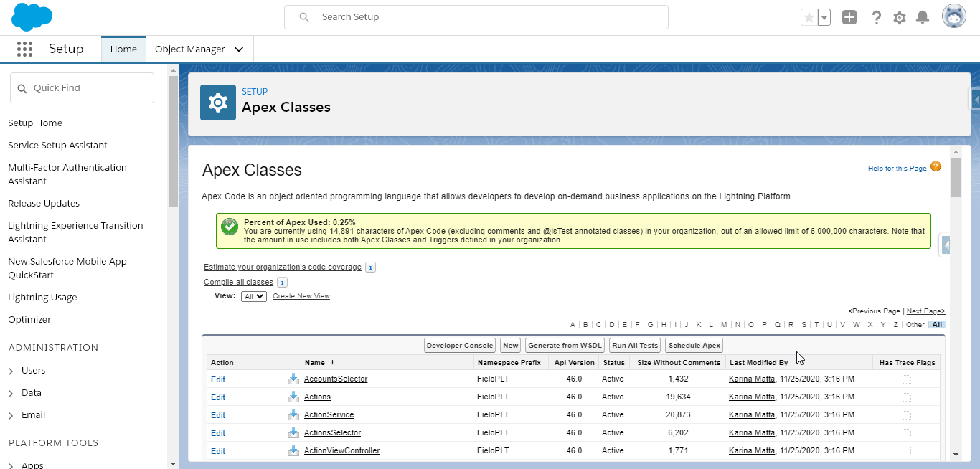Open Setup Home in sidebar
This screenshot has height=469, width=980.
point(35,123)
